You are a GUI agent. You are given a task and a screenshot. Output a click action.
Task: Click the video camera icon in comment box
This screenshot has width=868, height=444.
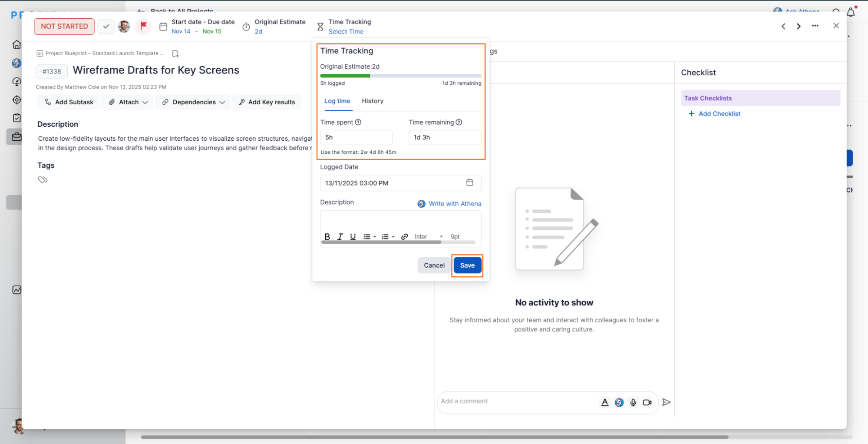point(647,402)
